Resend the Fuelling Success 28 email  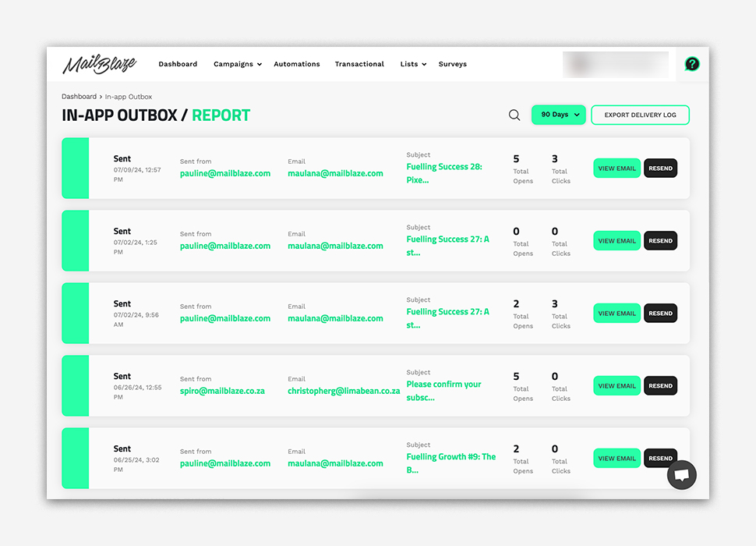click(x=660, y=168)
